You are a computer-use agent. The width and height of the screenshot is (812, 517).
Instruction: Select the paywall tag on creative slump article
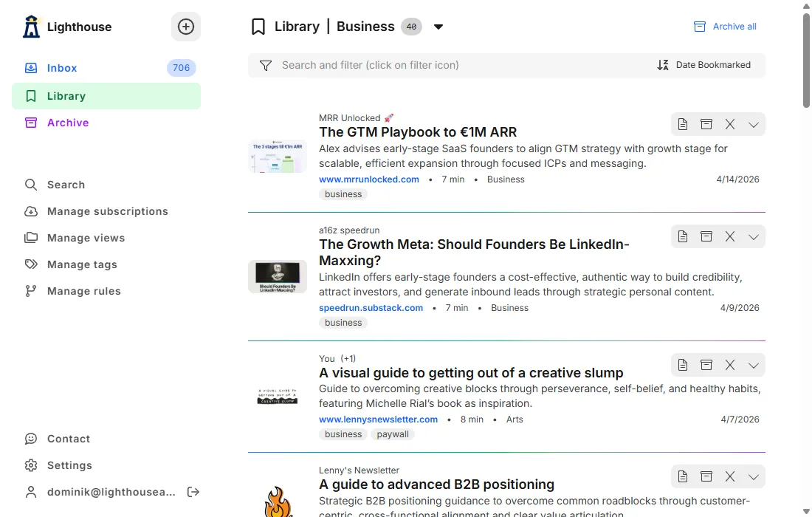point(393,434)
